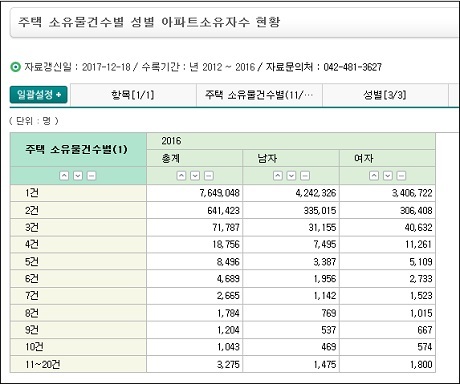Select the 남자 column header

291,158
